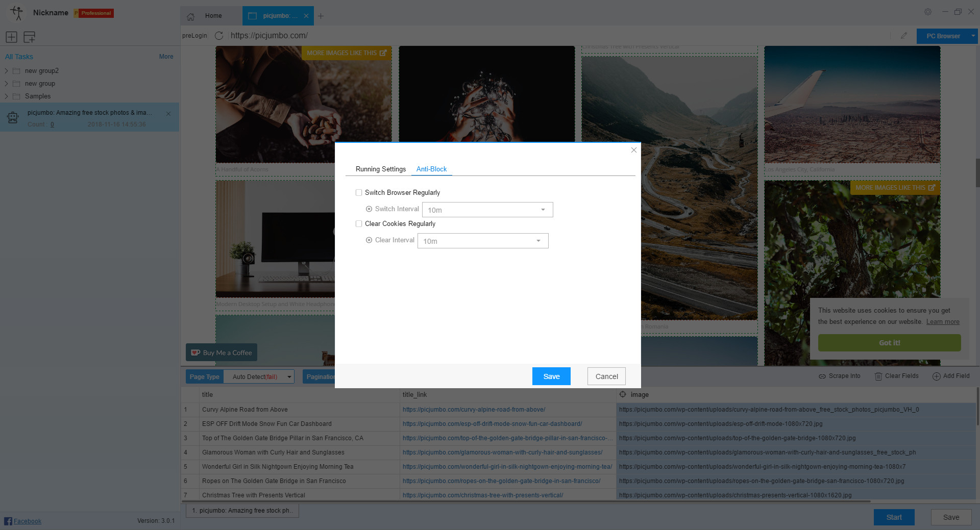Click the edit pencil icon by URL
Viewport: 980px width, 530px height.
[904, 36]
